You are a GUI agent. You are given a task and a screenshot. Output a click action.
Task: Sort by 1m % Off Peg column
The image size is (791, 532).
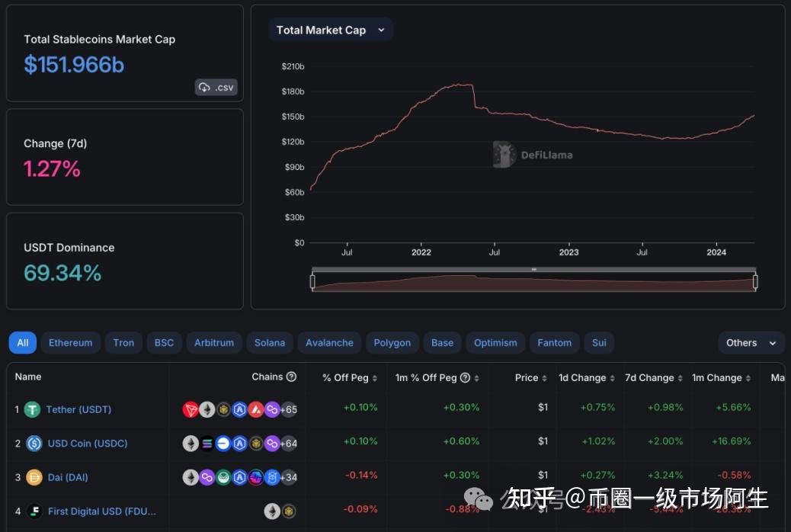477,378
